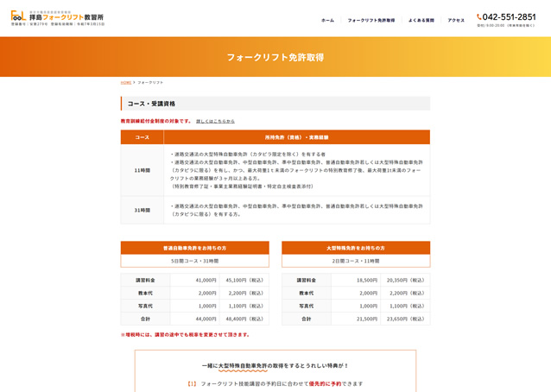Click the フォークリフト免許取得 banner title

275,57
